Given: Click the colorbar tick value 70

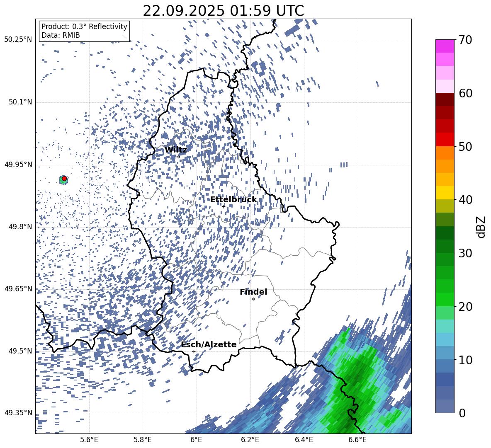Looking at the screenshot, I should coord(465,40).
